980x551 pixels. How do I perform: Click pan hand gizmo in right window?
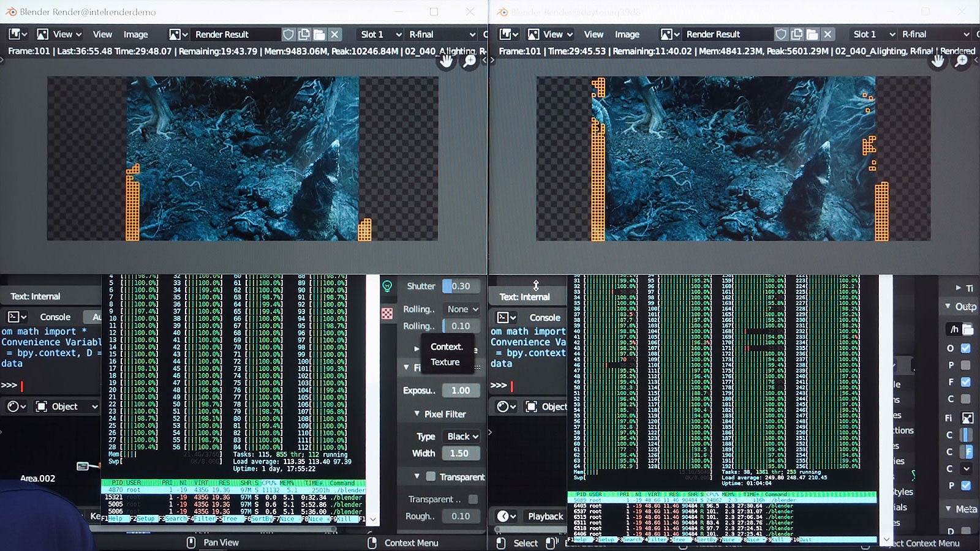click(938, 60)
